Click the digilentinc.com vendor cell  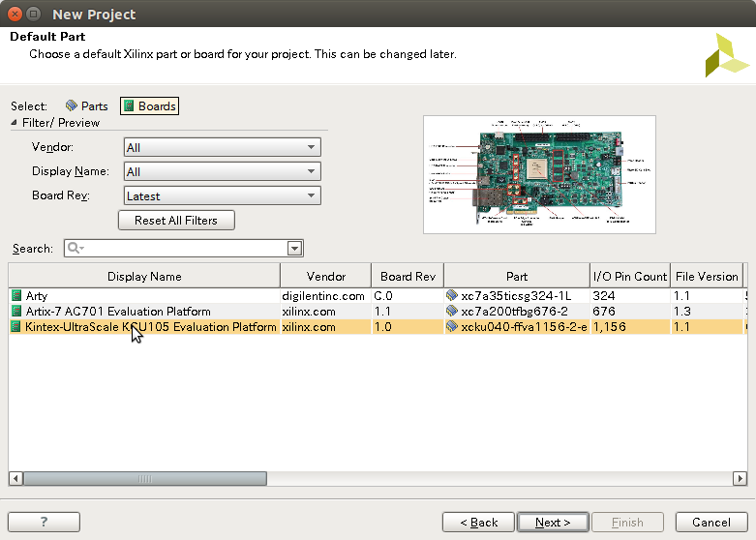point(325,295)
